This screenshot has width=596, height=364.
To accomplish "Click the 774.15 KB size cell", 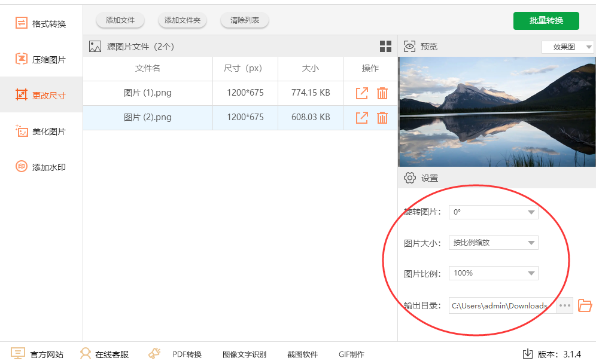I will 311,93.
